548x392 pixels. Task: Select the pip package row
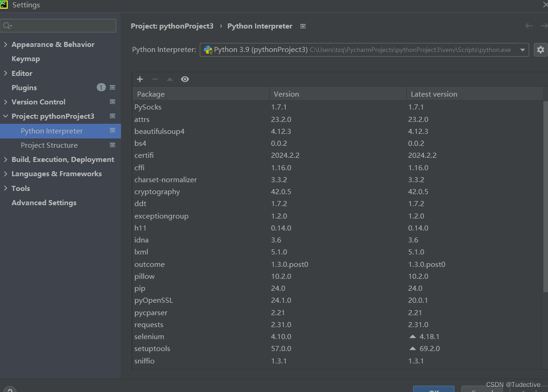pyautogui.click(x=338, y=288)
